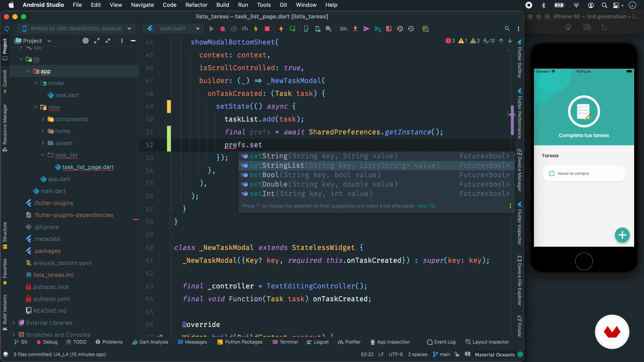
Task: Click the sync icon left of device selector
Action: point(7,29)
